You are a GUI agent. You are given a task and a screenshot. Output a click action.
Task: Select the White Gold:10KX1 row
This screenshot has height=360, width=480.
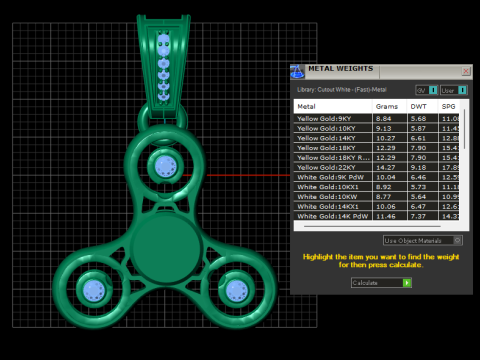[376, 187]
